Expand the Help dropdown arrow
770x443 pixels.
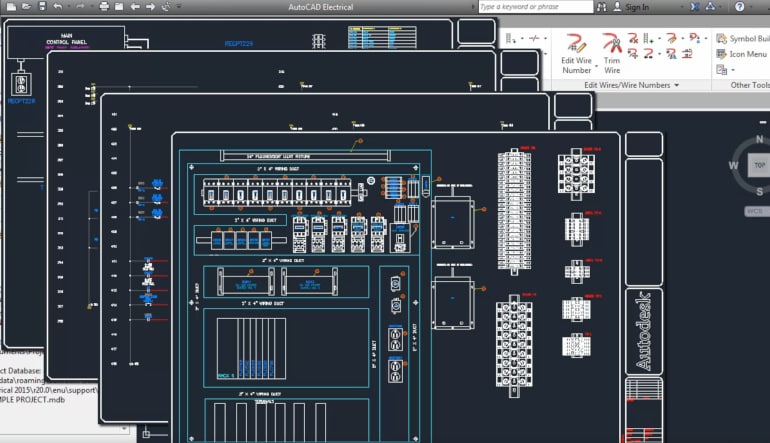tap(752, 7)
